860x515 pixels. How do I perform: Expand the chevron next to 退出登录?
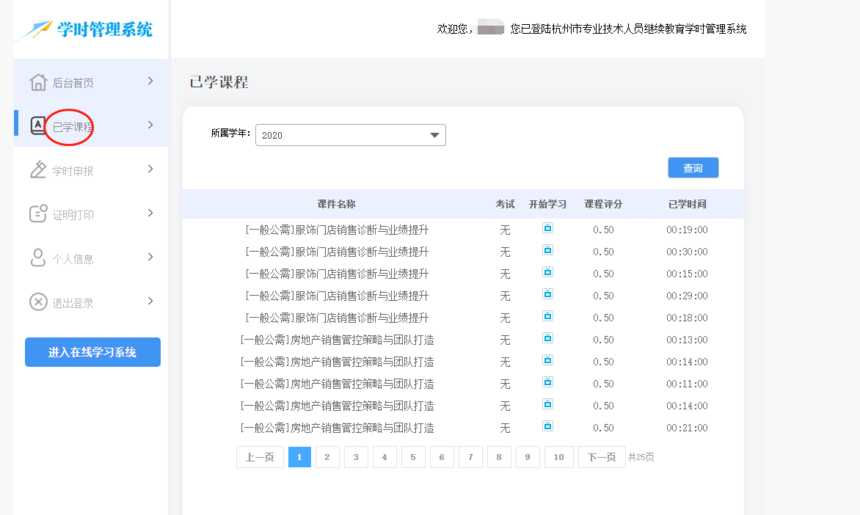click(150, 301)
